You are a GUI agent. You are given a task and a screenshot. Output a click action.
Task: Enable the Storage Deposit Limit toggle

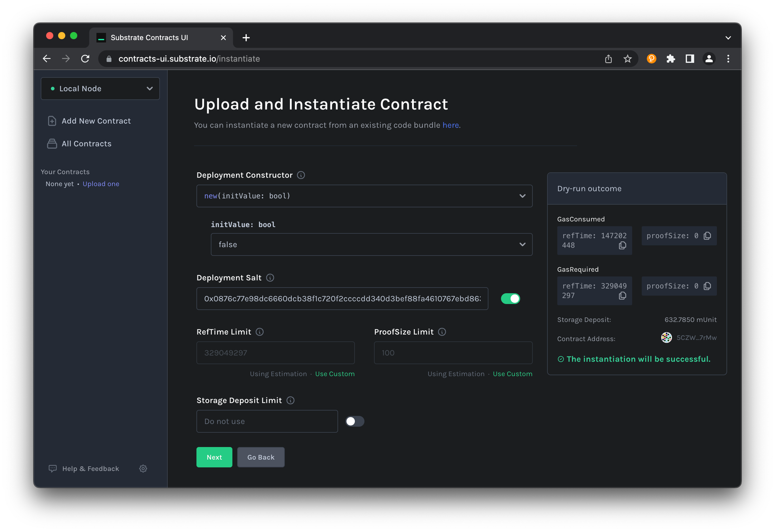(355, 421)
